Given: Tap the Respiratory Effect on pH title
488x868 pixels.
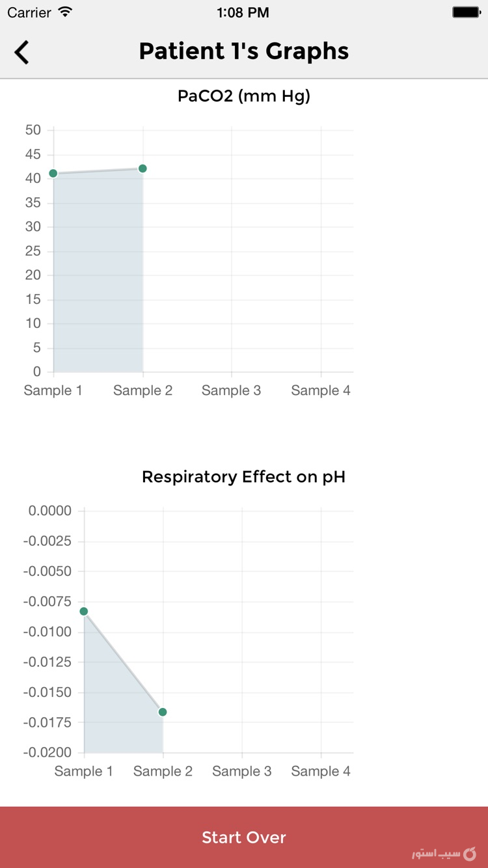Looking at the screenshot, I should (x=243, y=477).
